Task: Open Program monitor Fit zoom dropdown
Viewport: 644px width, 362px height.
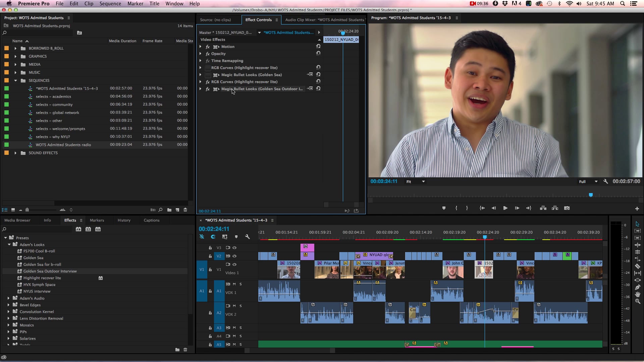Action: click(x=416, y=181)
